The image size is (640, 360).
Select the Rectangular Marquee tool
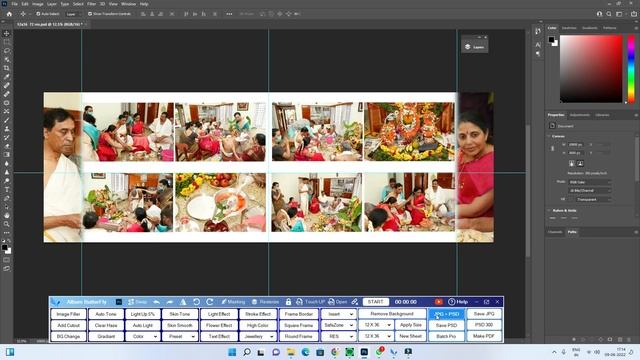coord(7,42)
